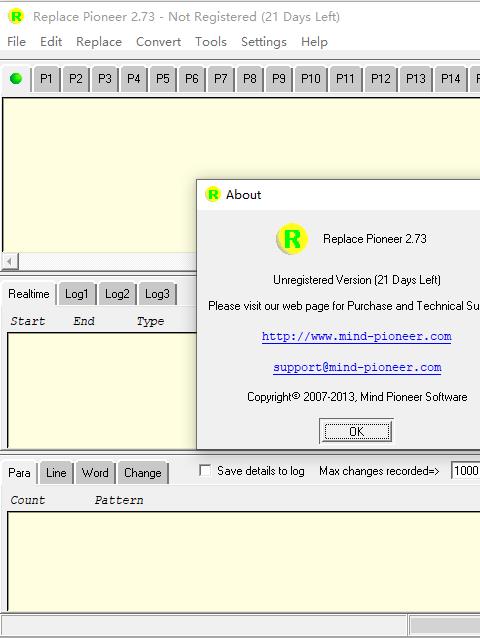Viewport: 480px width, 638px height.
Task: Open the Convert menu
Action: point(158,42)
